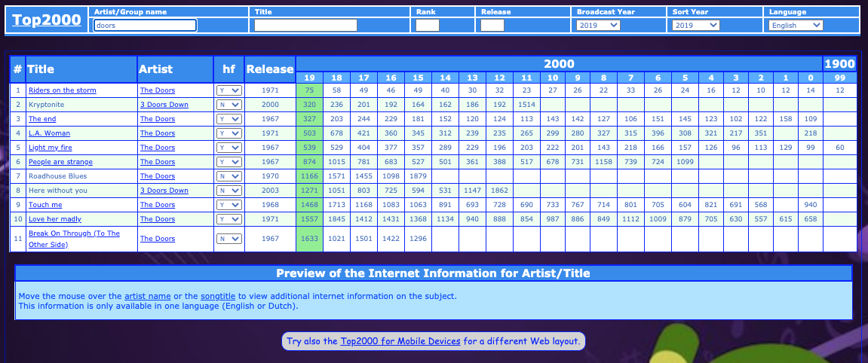The image size is (868, 363).
Task: Open the Sort Year dropdown
Action: 695,25
